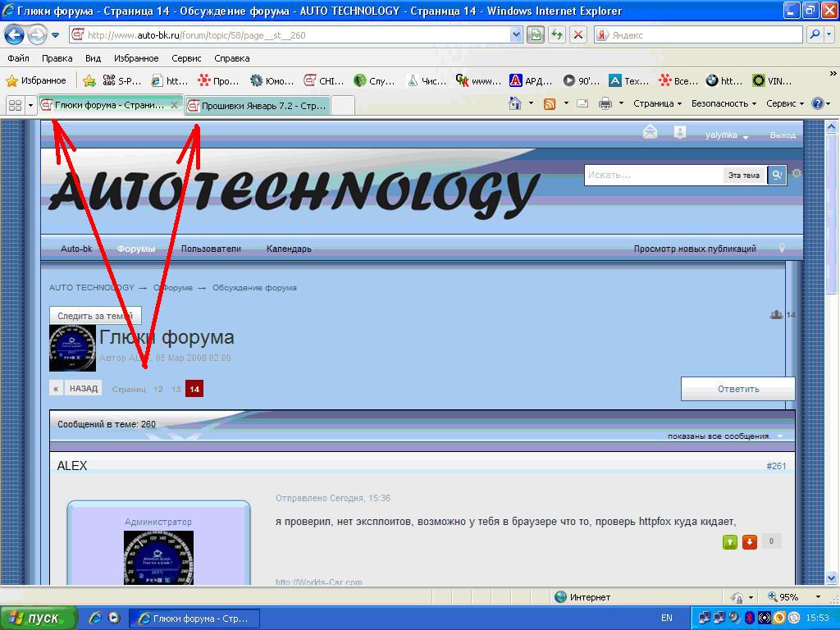Refresh the page with green arrows icon

coord(557,35)
